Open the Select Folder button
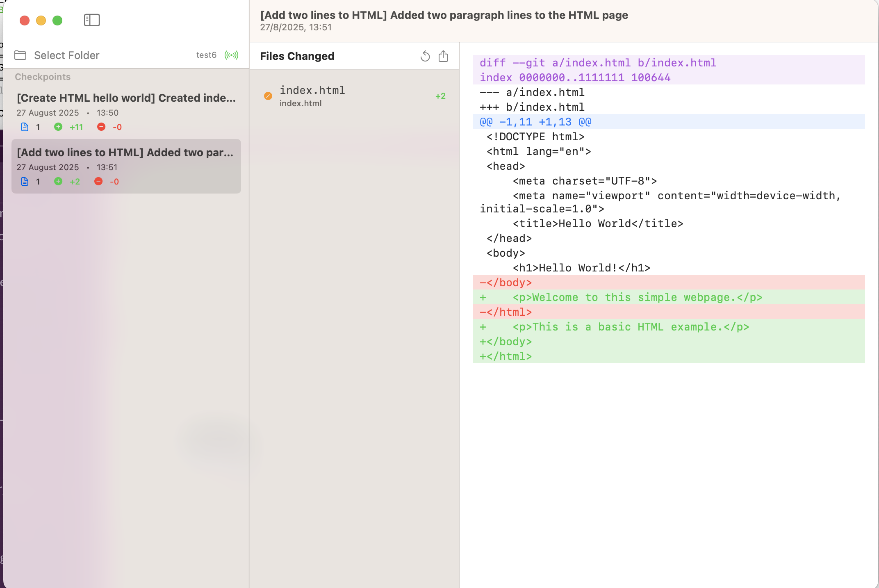The height and width of the screenshot is (588, 879). tap(66, 55)
